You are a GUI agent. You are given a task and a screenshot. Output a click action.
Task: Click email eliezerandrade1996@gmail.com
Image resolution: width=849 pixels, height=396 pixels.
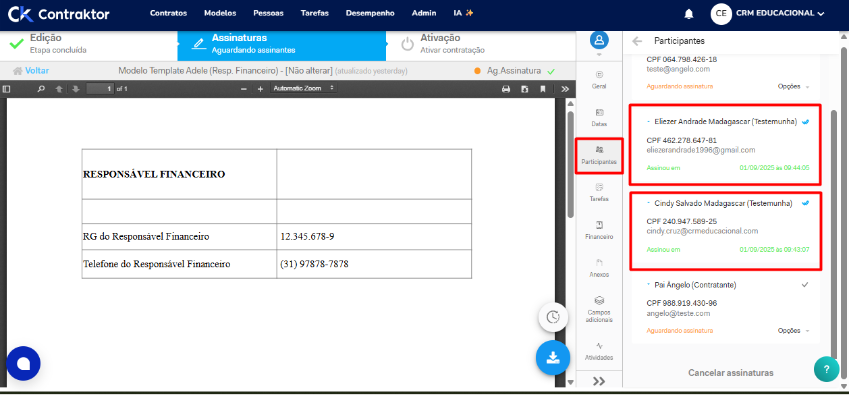[701, 150]
